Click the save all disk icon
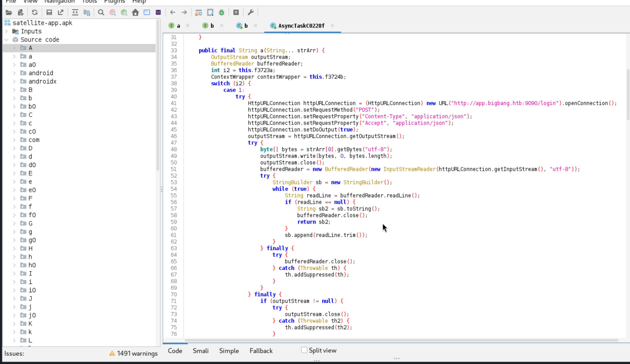This screenshot has height=364, width=630. point(49,12)
